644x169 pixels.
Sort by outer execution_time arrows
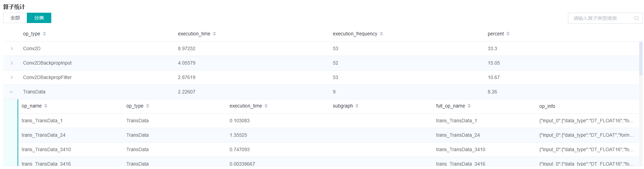coord(214,34)
